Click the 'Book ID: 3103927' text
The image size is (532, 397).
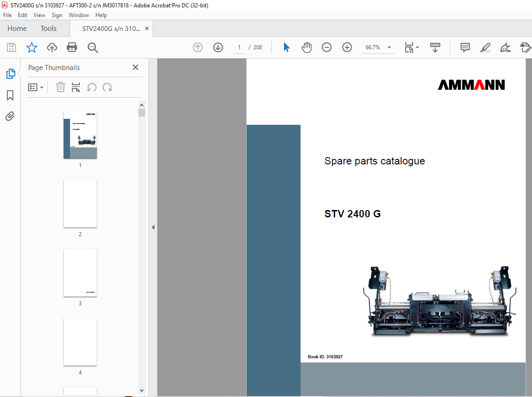[x=325, y=356]
